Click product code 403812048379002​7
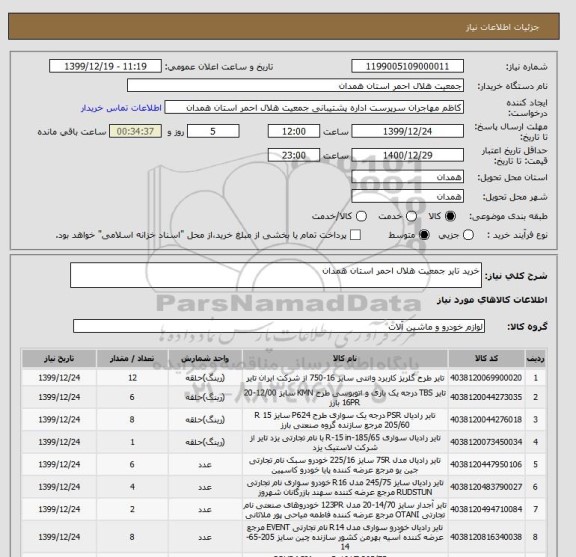The height and width of the screenshot is (557, 576). (486, 487)
